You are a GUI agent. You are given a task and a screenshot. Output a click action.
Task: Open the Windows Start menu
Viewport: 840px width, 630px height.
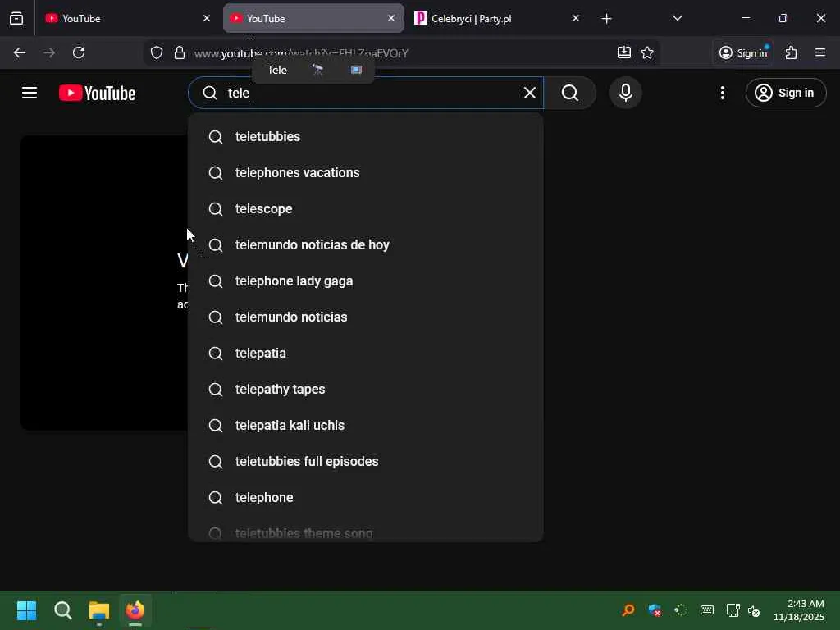tap(27, 610)
